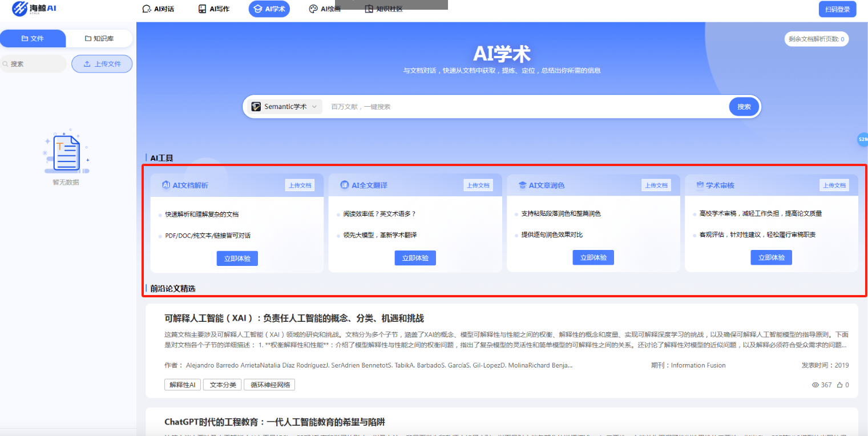This screenshot has height=436, width=868.
Task: Select the 文件 panel toggle
Action: [33, 38]
